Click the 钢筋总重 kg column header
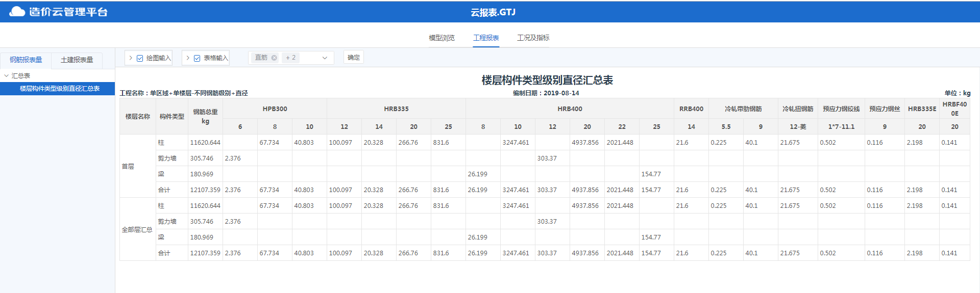Image resolution: width=980 pixels, height=293 pixels. 205,116
